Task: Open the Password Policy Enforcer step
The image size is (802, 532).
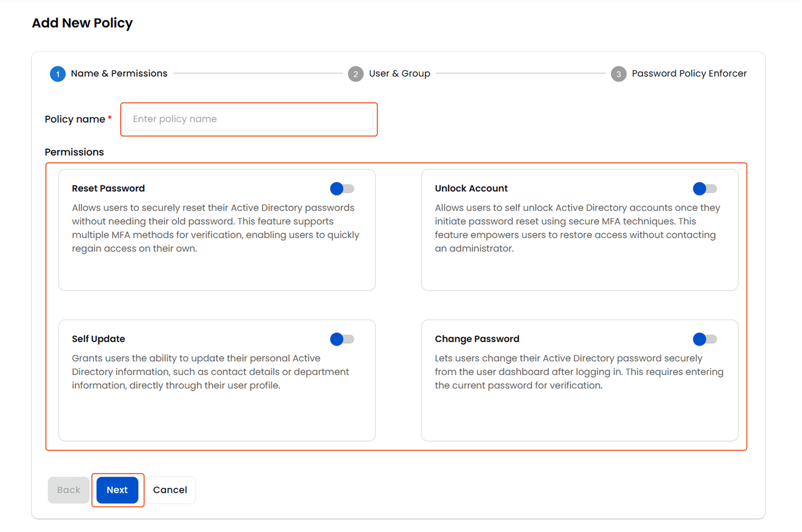Action: coord(689,73)
